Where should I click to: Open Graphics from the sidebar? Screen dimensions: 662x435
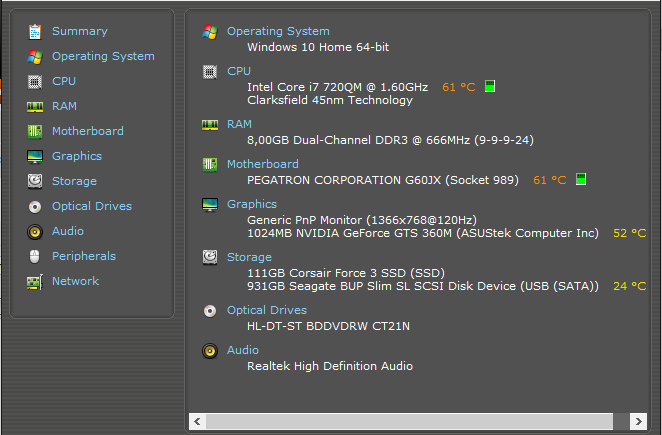77,156
